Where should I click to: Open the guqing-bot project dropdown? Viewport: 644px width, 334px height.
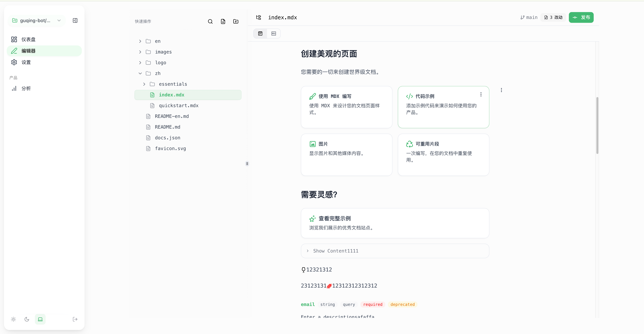(x=37, y=20)
